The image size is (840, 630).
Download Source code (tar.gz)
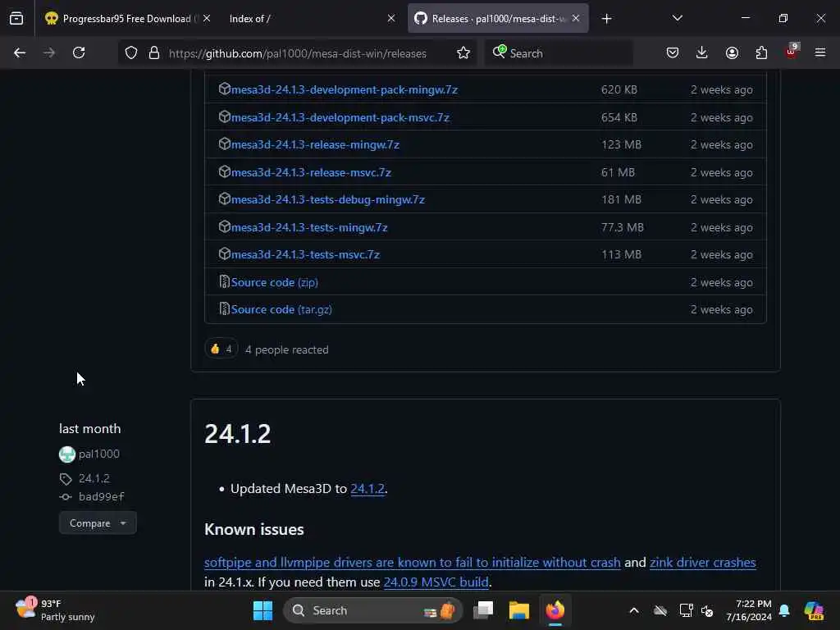pyautogui.click(x=281, y=309)
